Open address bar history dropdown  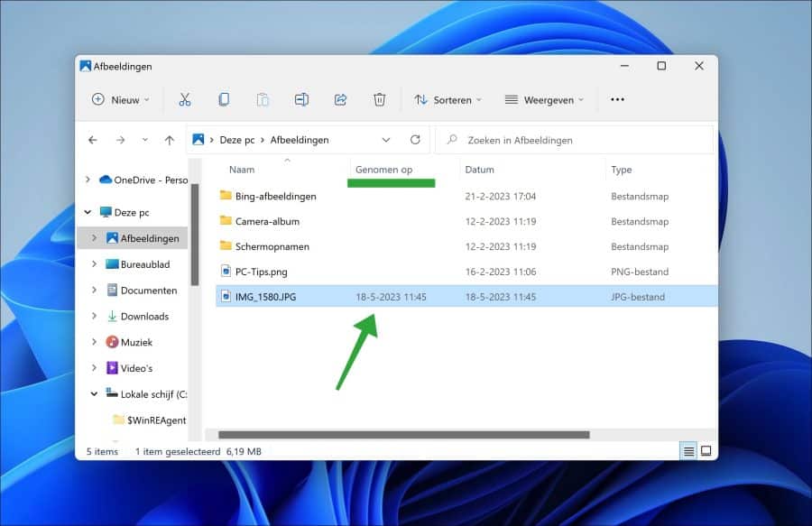point(386,140)
